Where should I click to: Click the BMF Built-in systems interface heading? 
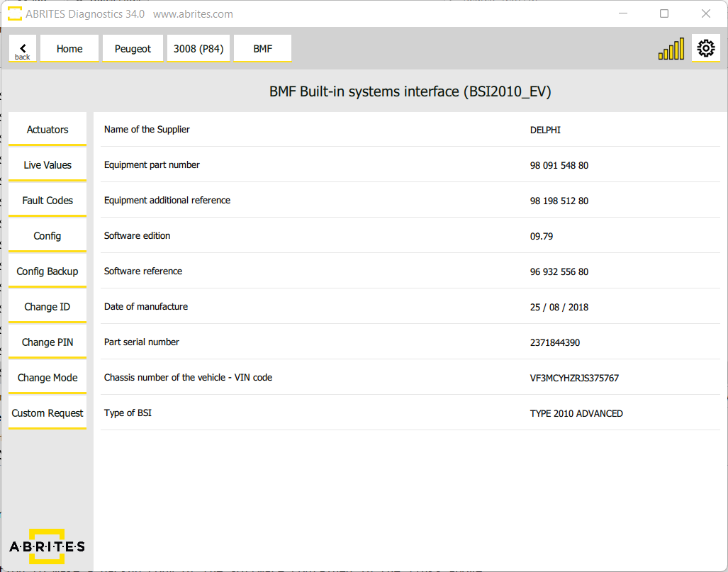[410, 91]
